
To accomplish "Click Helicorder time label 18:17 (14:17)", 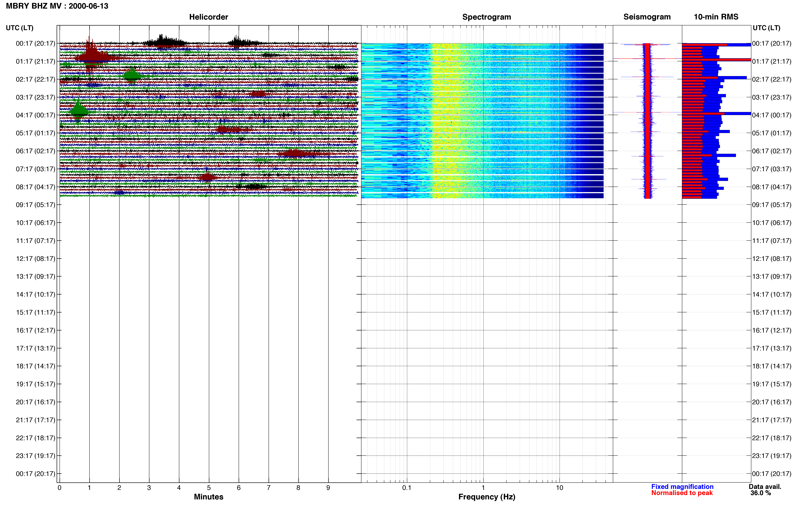I will [36, 366].
